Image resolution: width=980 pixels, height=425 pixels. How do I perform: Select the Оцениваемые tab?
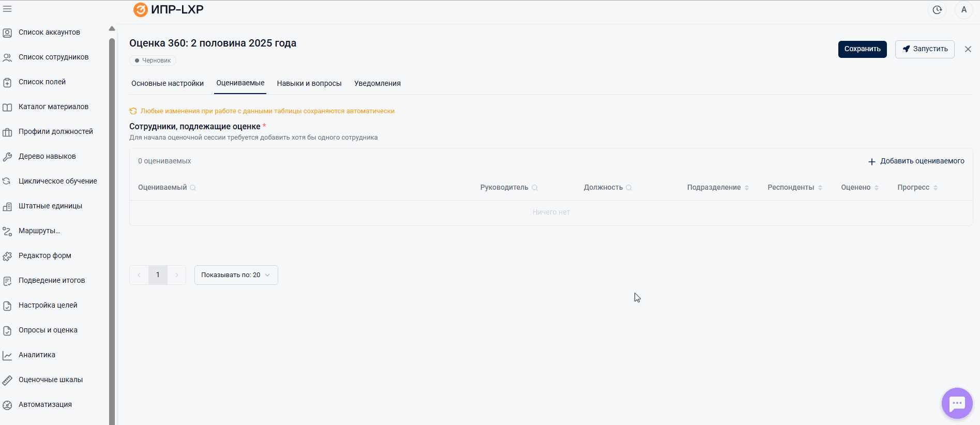click(240, 83)
